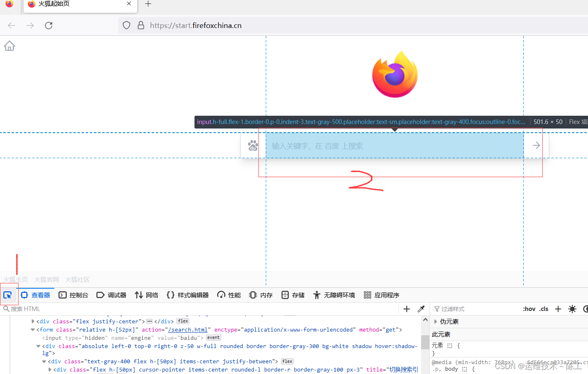Click the home icon on the page
The height and width of the screenshot is (374, 588).
pyautogui.click(x=9, y=46)
